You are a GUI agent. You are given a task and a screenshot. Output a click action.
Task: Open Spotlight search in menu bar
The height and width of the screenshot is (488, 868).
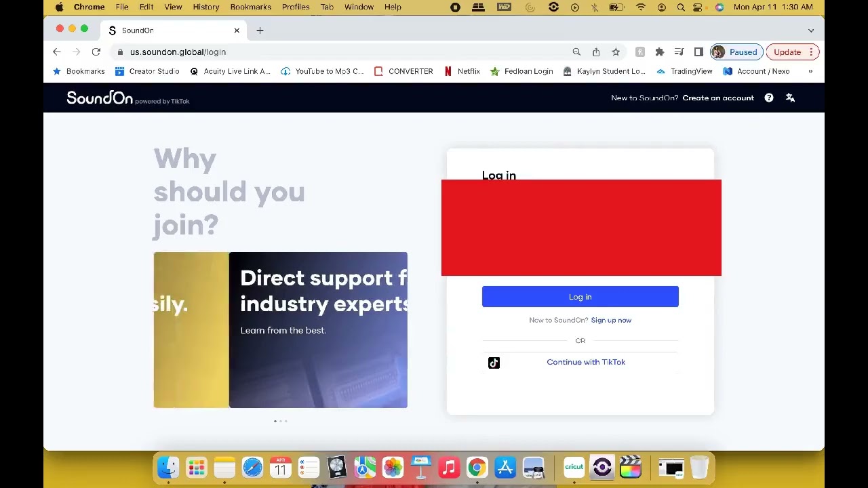tap(681, 7)
